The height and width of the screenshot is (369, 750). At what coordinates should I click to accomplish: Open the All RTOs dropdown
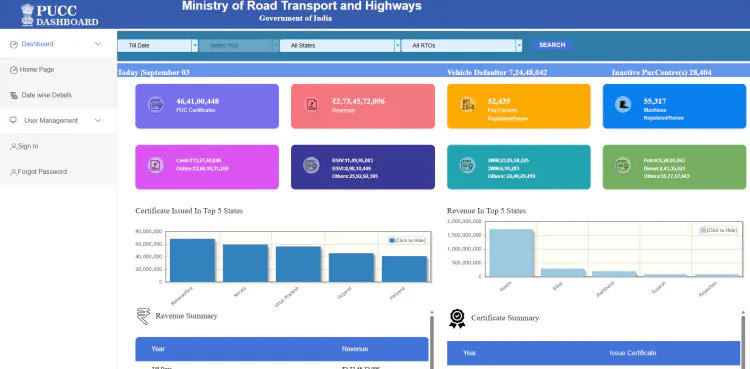pyautogui.click(x=462, y=45)
